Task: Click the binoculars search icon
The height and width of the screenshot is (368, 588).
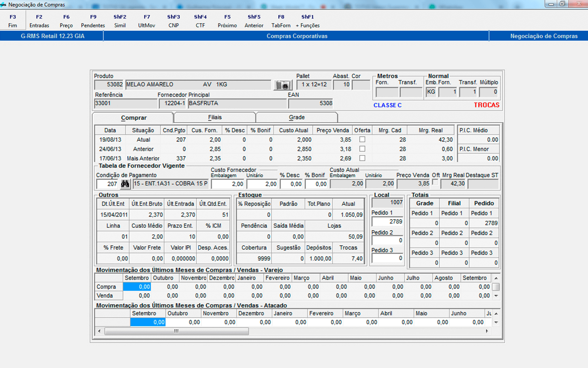Action: click(125, 184)
